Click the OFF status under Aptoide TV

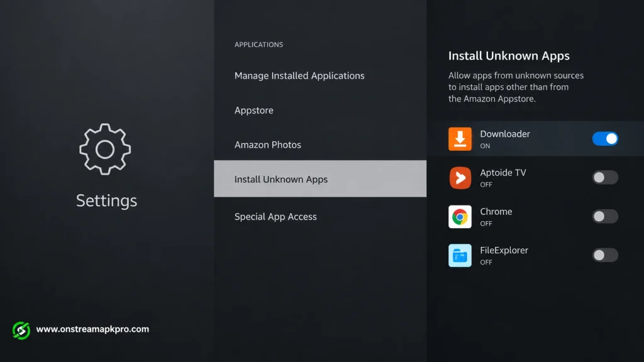point(486,184)
